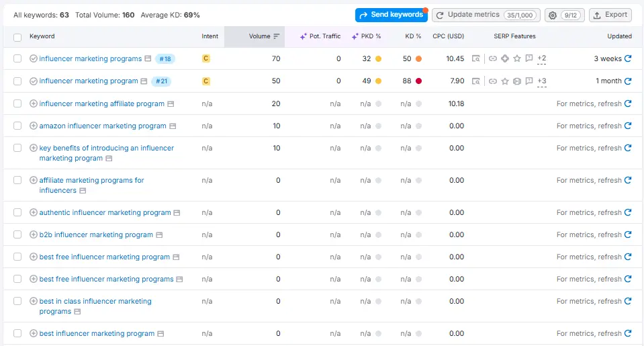The width and height of the screenshot is (644, 346).
Task: Sort table by Volume column
Action: click(x=259, y=36)
